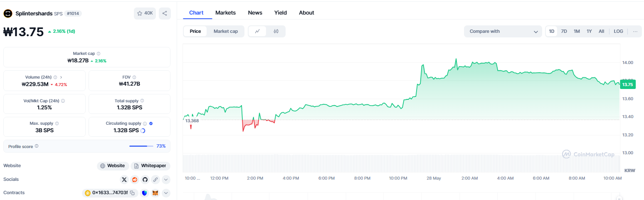
Task: Open the chain link social icon
Action: click(x=155, y=180)
